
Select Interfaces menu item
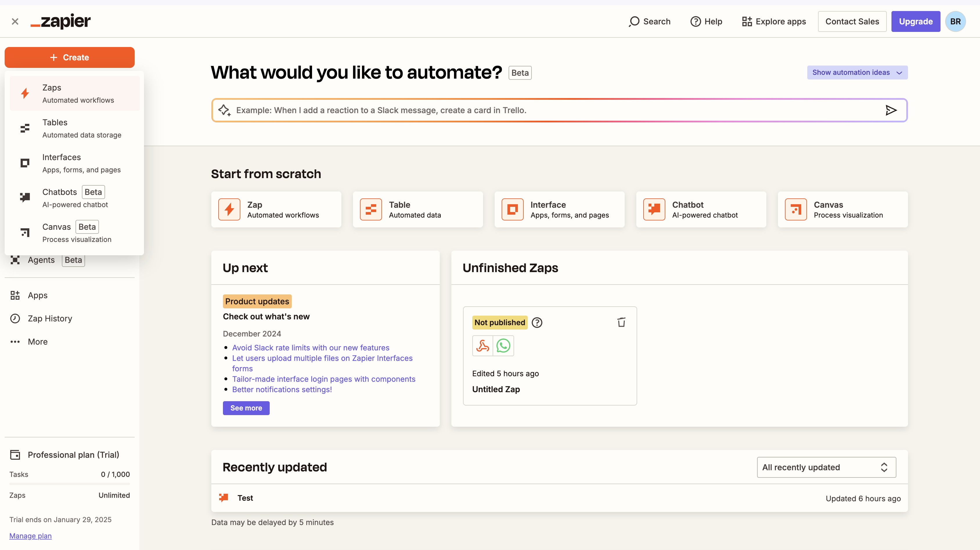click(75, 163)
